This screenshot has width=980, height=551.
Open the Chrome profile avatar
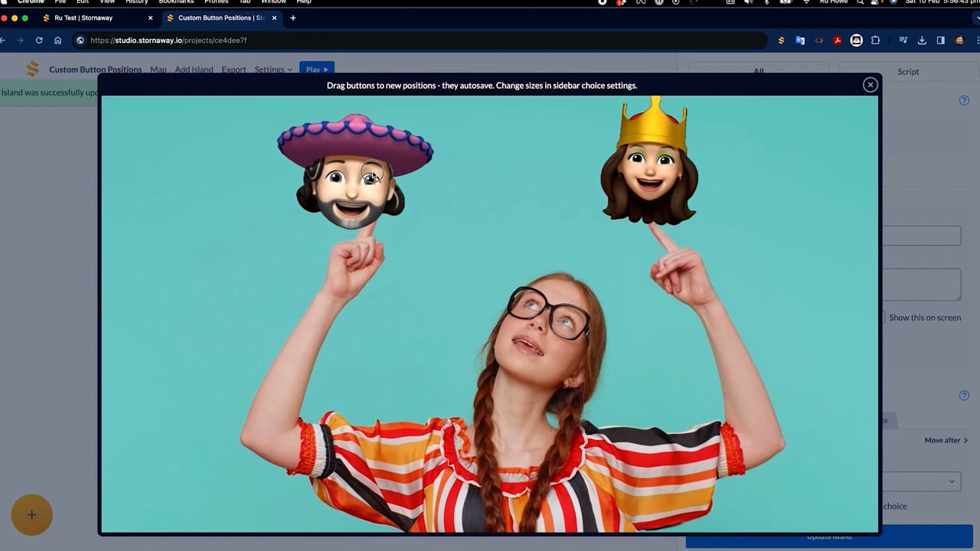pyautogui.click(x=959, y=41)
